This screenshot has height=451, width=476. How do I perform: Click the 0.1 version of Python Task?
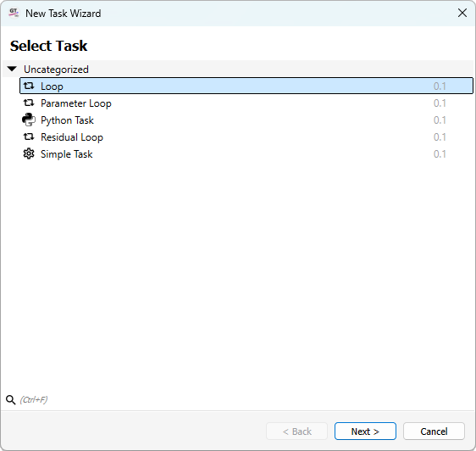tap(440, 120)
